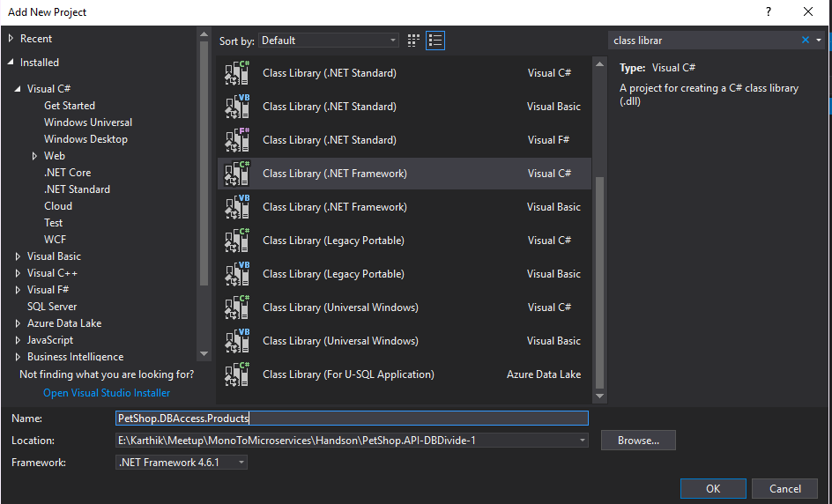Open the Location path dropdown
The height and width of the screenshot is (504, 832).
pyautogui.click(x=582, y=441)
